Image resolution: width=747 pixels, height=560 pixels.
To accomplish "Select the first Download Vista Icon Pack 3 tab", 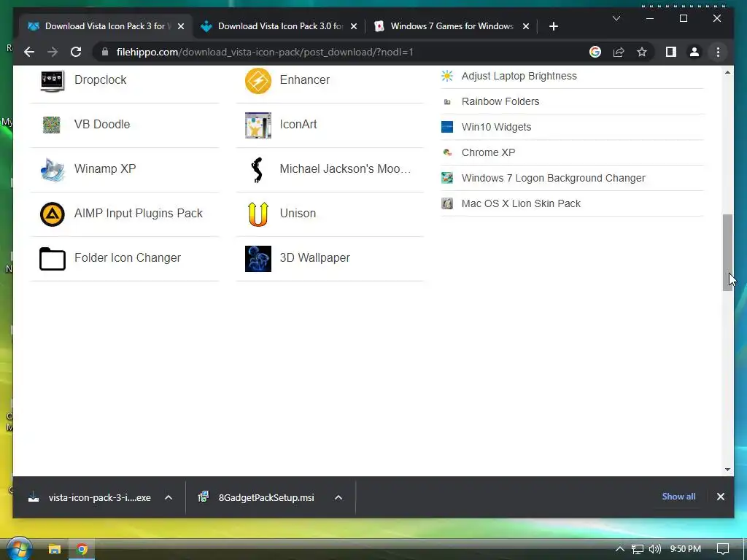I will pos(106,26).
